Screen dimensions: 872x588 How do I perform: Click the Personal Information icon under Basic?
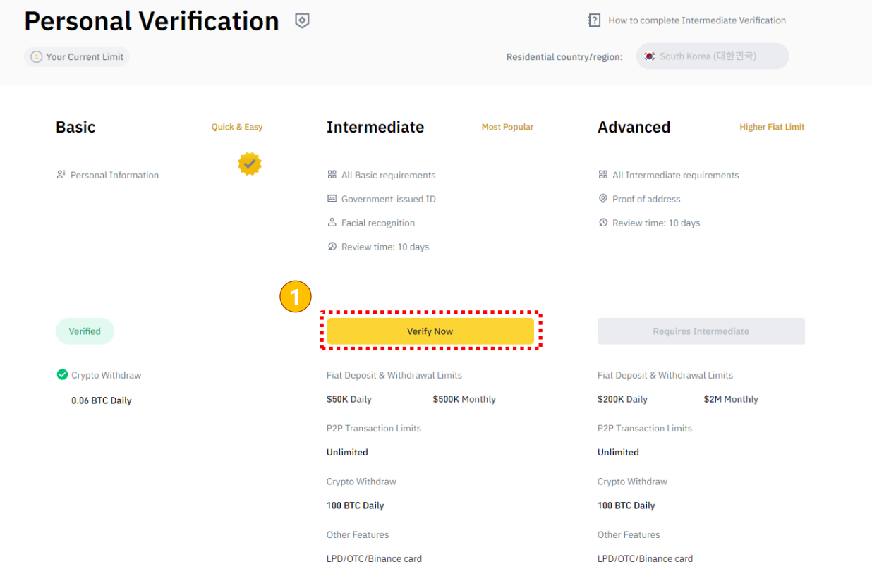[x=61, y=175]
